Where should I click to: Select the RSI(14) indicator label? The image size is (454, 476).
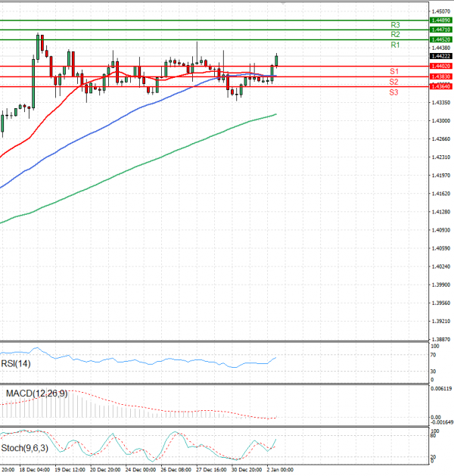(x=16, y=363)
